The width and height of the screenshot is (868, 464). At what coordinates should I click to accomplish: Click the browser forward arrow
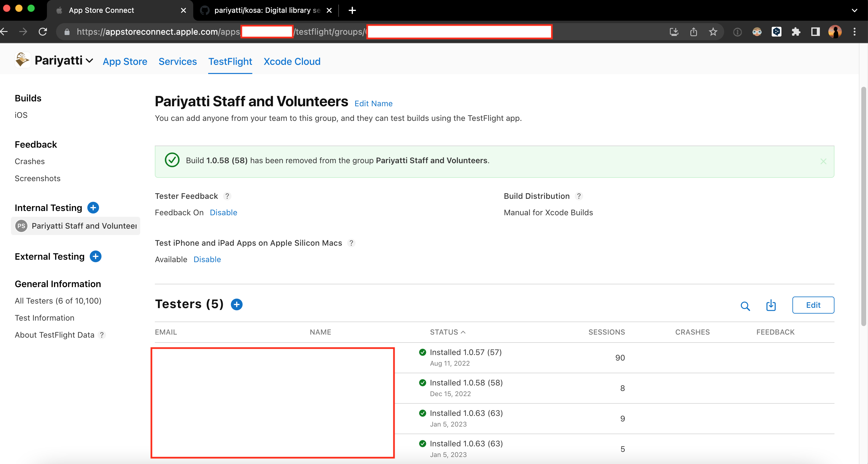[23, 32]
